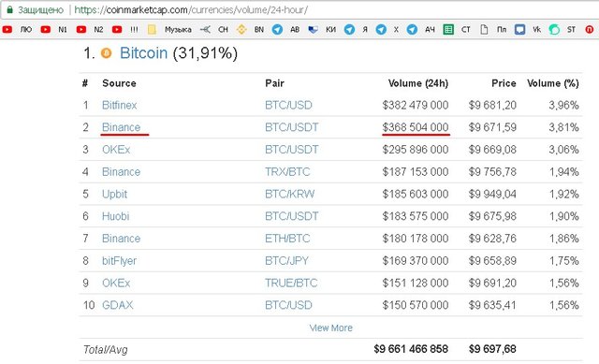Open the Bitfinex exchange link
This screenshot has height=364, width=599.
click(x=119, y=105)
